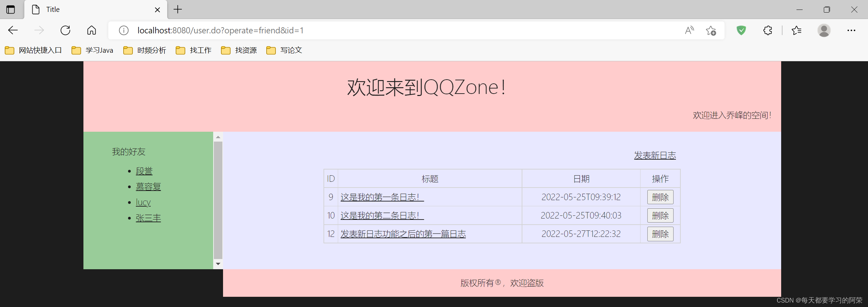Click the address bar URL
868x307 pixels.
click(x=220, y=30)
